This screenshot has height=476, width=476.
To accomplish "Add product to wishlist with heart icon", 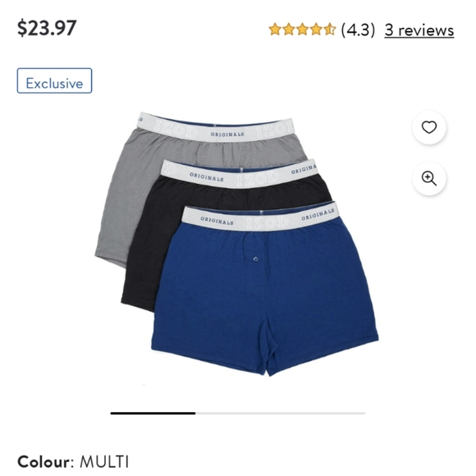I will pos(429,127).
